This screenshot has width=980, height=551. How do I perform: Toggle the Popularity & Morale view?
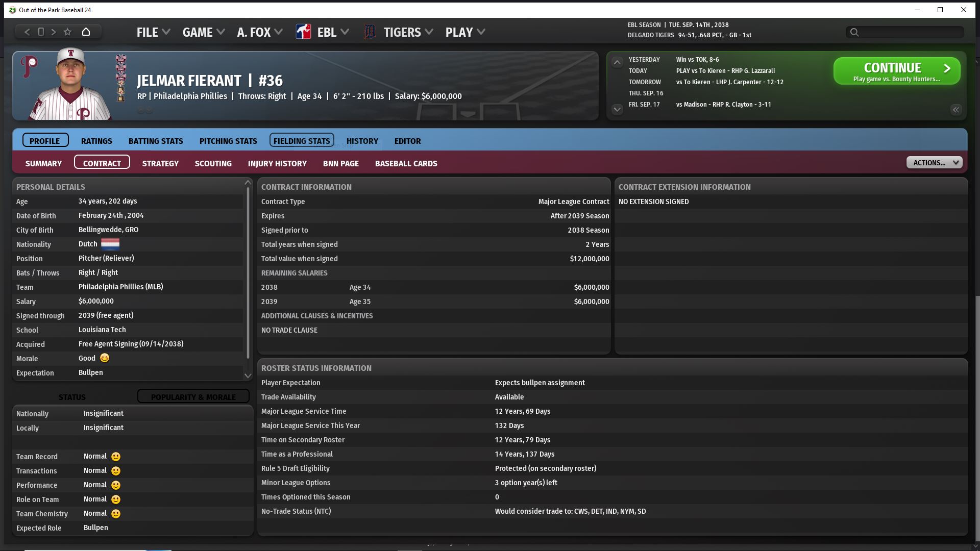pos(193,396)
